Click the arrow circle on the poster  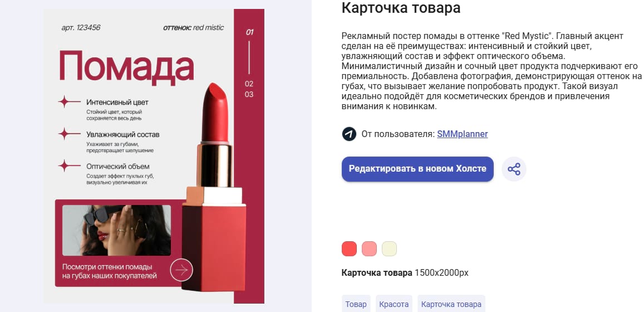tap(181, 270)
